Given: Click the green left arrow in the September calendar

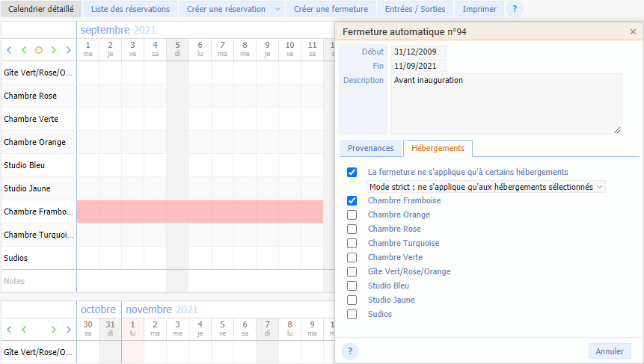Looking at the screenshot, I should 24,50.
